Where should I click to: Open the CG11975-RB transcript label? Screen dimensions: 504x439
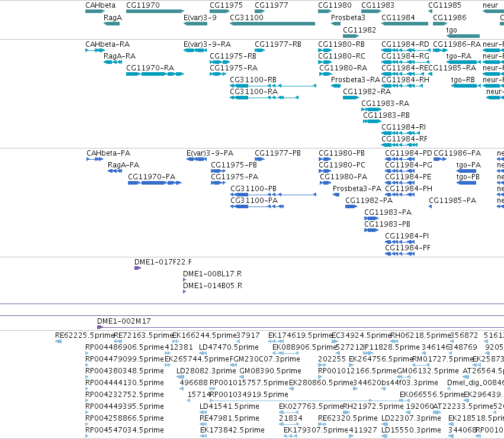point(233,56)
